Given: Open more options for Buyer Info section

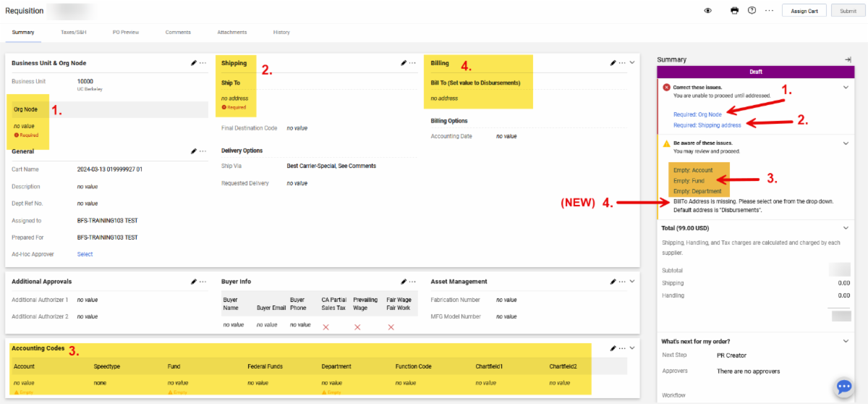Looking at the screenshot, I should [413, 282].
